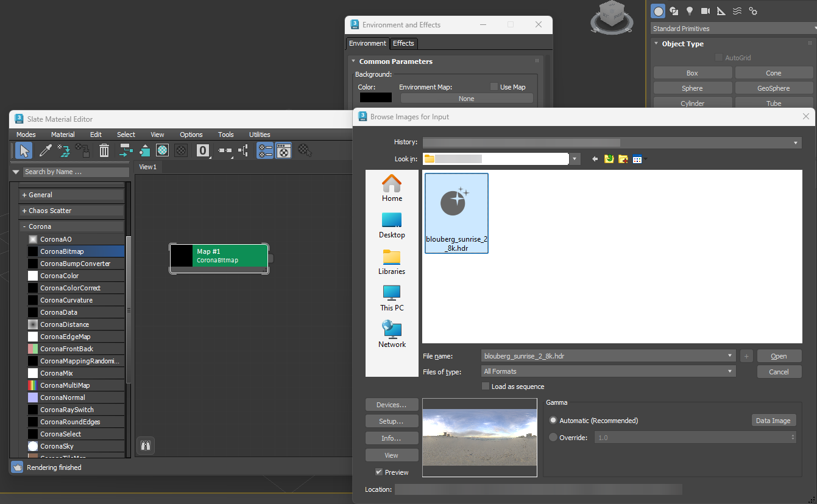Click the Material ID Channel '0' button
The image size is (817, 504).
tap(203, 150)
